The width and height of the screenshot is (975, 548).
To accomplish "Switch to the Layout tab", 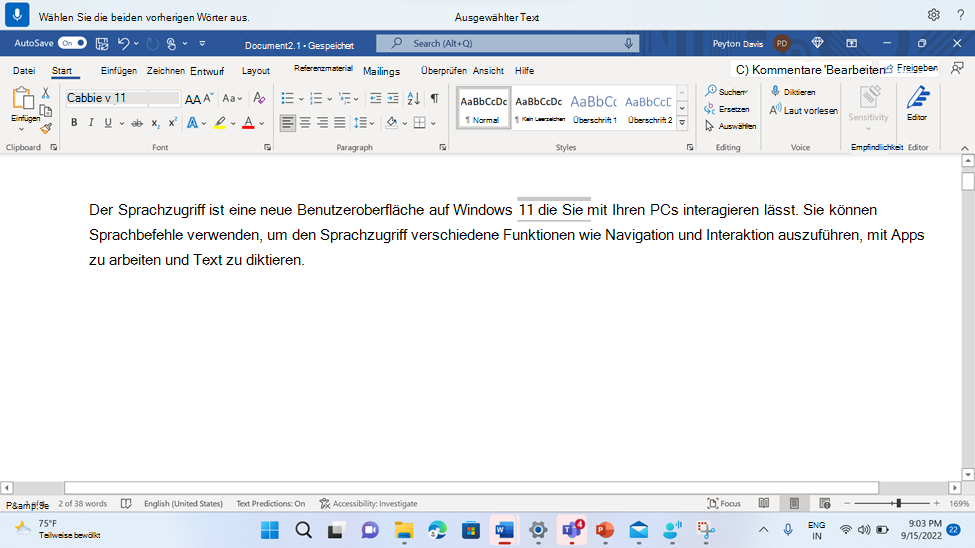I will 256,71.
